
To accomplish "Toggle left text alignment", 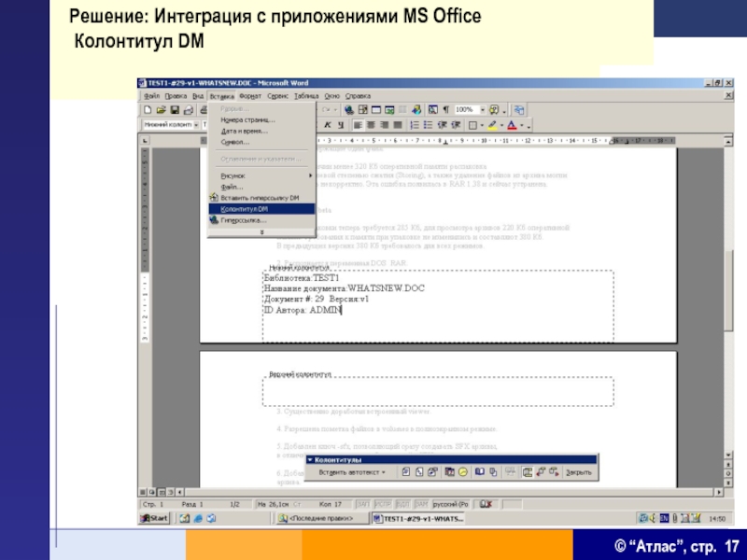I will (358, 125).
